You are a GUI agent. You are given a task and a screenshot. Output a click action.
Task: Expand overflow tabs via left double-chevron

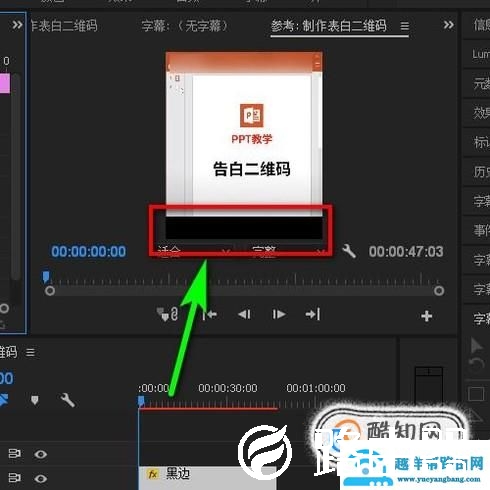coord(17,25)
